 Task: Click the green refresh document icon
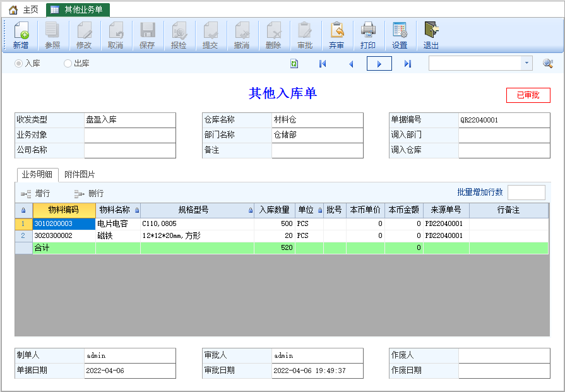(x=294, y=64)
